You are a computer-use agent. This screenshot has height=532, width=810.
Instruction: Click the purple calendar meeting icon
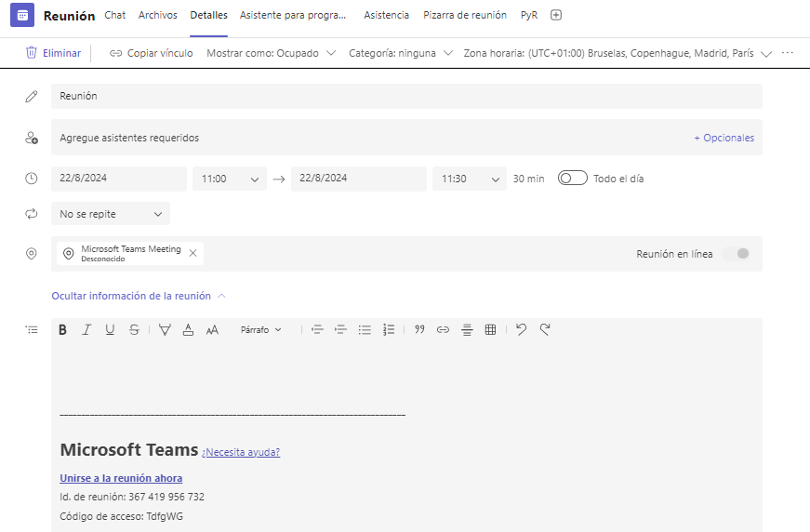(x=22, y=15)
